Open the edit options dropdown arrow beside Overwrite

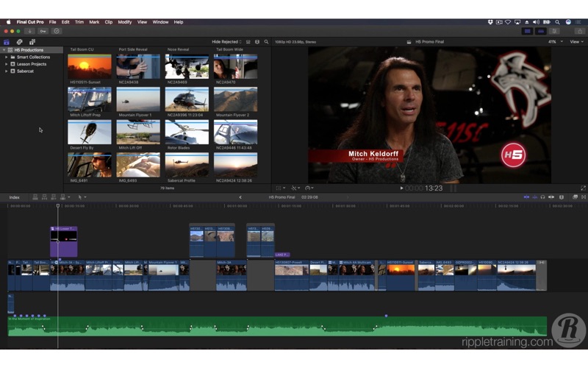coord(69,197)
